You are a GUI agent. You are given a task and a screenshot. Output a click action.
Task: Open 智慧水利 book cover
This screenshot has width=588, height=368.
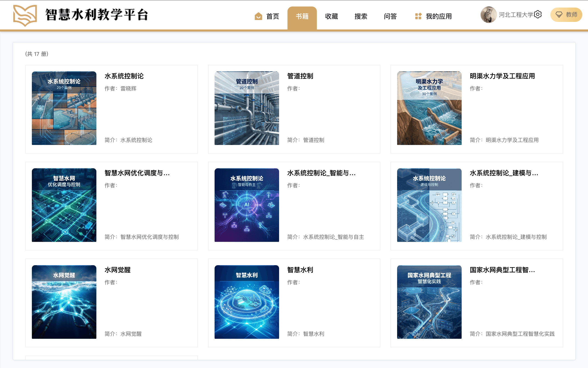247,302
